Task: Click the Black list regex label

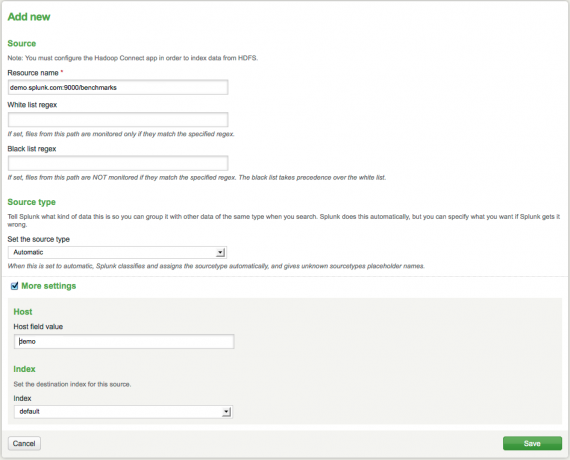Action: (32, 149)
